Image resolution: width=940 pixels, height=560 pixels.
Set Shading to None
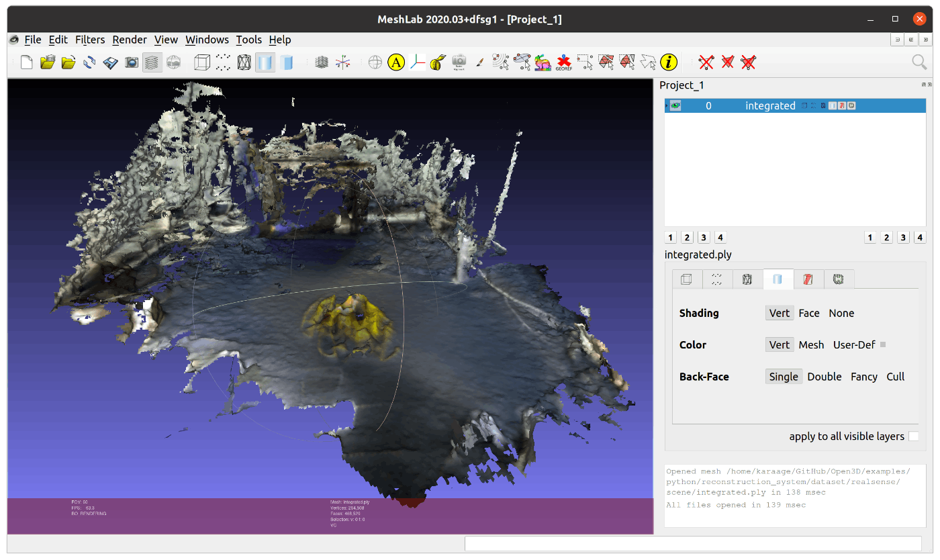(x=841, y=313)
